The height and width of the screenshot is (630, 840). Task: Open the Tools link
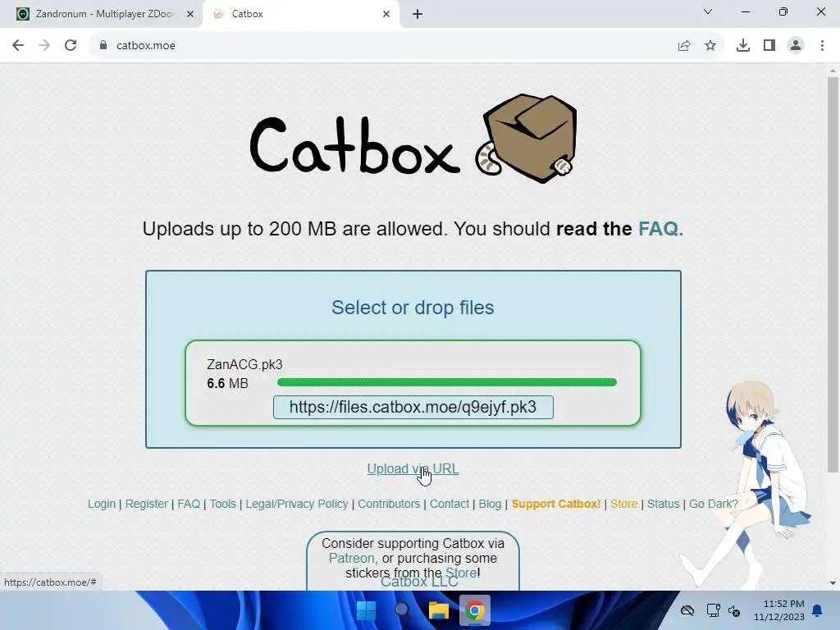(223, 504)
